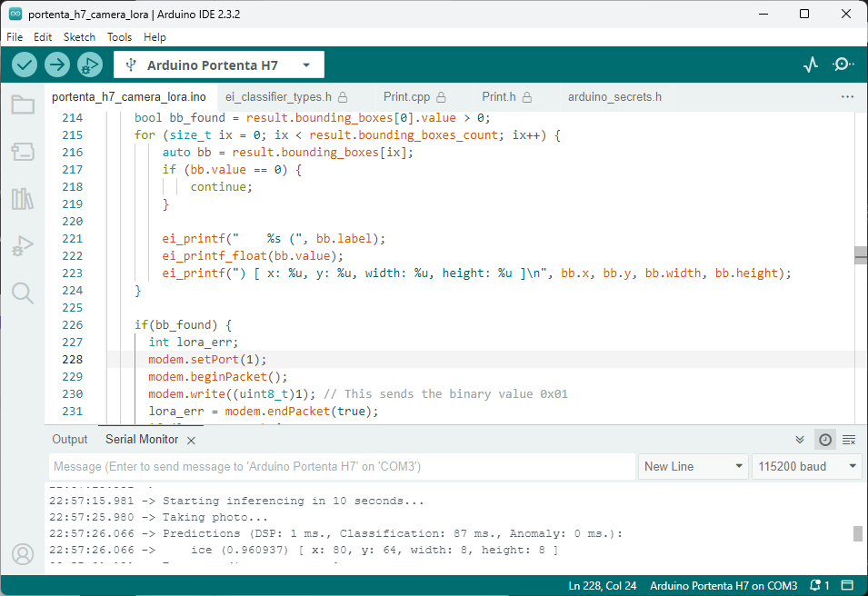
Task: Open the Serial Monitor magnifier icon in the toolbar
Action: pos(843,65)
